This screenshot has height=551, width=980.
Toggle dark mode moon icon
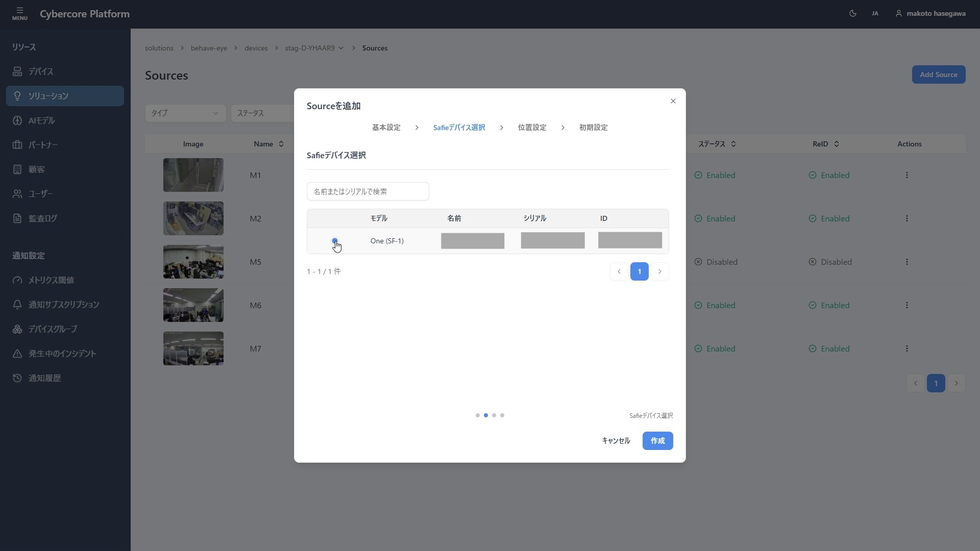pyautogui.click(x=852, y=14)
